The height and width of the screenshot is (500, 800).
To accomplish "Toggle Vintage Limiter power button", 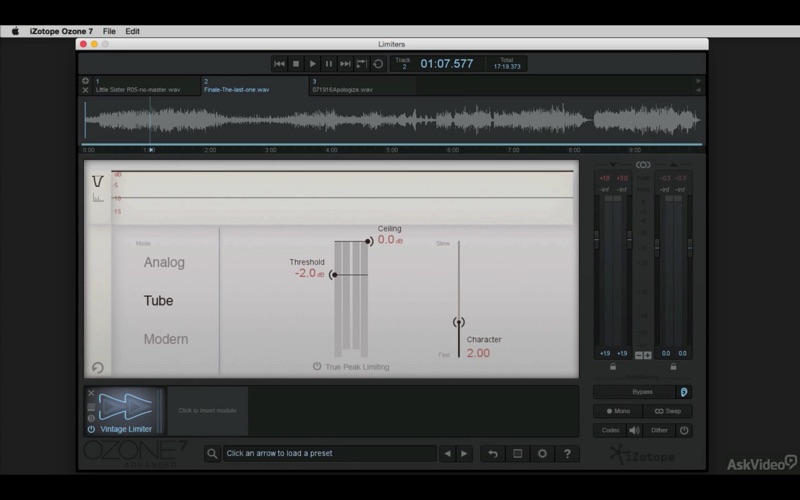I will (91, 429).
